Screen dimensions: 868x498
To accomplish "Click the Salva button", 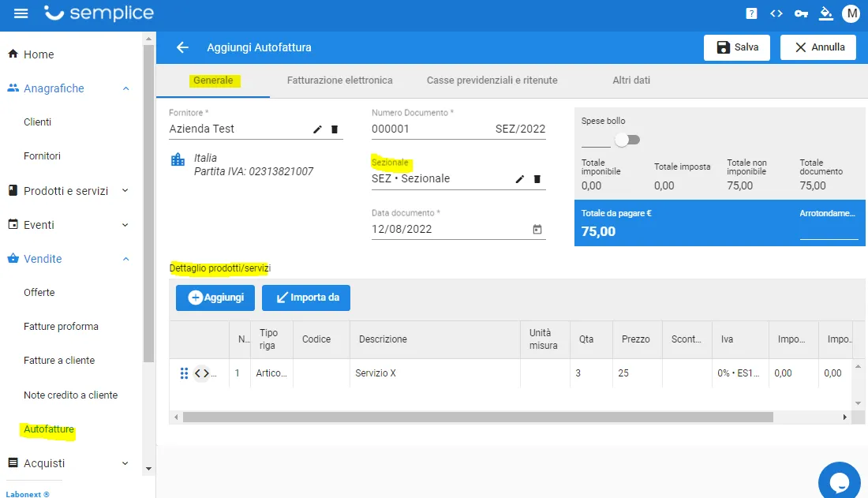I will (x=737, y=47).
